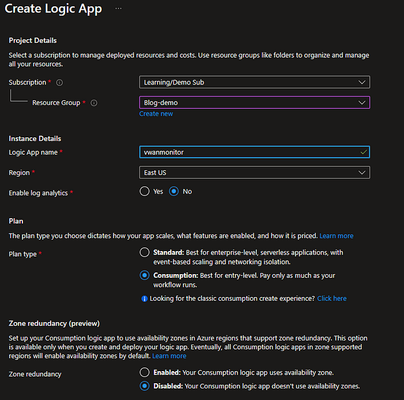This screenshot has width=404, height=400.
Task: Click the Create Logic App page title
Action: pyautogui.click(x=53, y=9)
